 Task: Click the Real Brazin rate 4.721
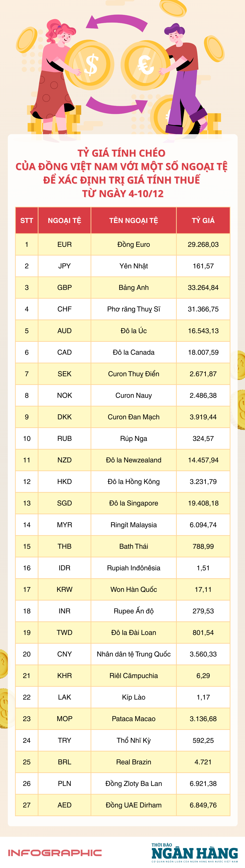(203, 762)
